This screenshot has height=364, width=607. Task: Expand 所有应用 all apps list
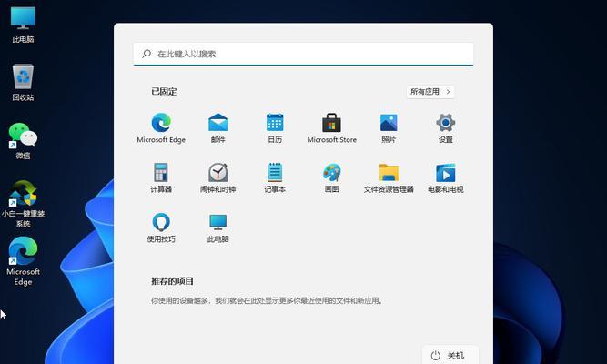coord(430,92)
